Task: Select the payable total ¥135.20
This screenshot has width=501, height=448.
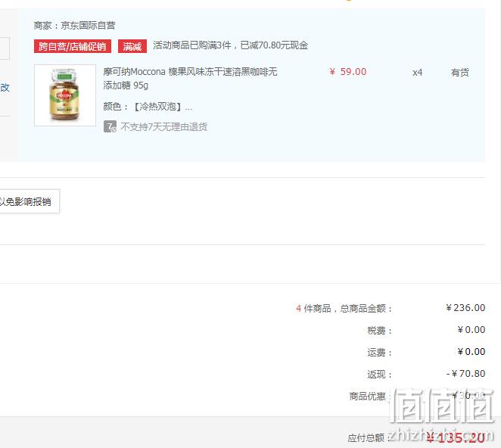Action: [456, 437]
